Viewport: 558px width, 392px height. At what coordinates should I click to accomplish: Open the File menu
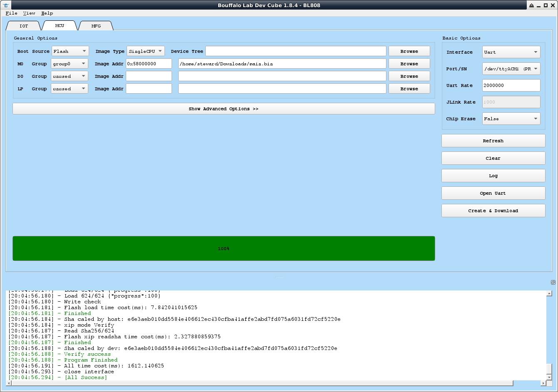coord(12,13)
